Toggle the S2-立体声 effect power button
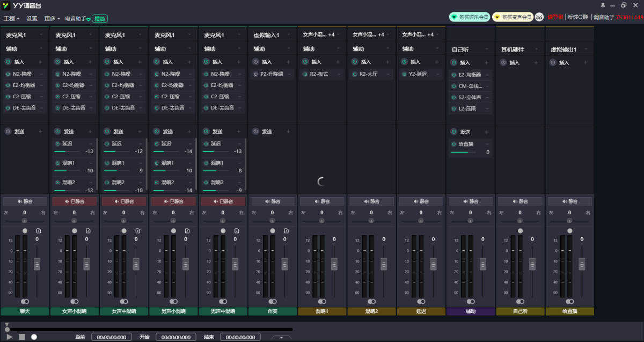Image resolution: width=644 pixels, height=342 pixels. [x=454, y=97]
